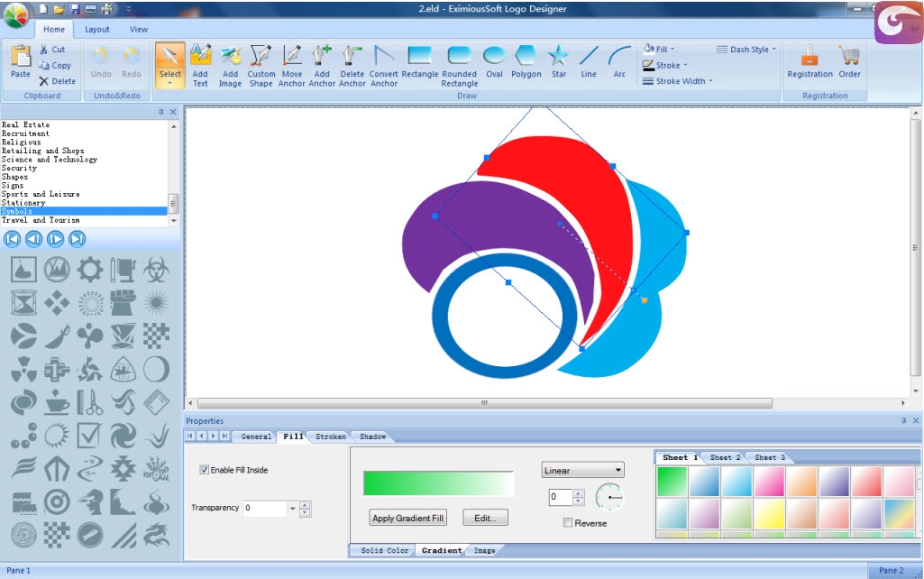Select the Polygon tool
The height and width of the screenshot is (579, 924).
(526, 62)
